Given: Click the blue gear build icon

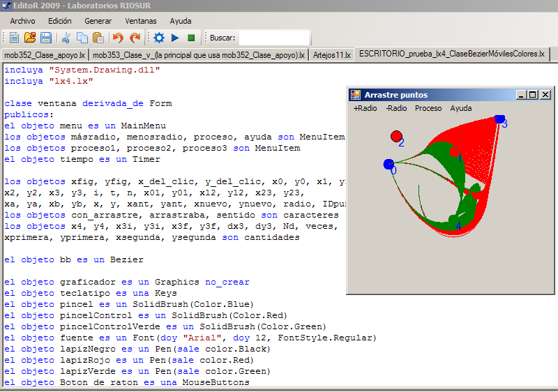Looking at the screenshot, I should point(158,38).
